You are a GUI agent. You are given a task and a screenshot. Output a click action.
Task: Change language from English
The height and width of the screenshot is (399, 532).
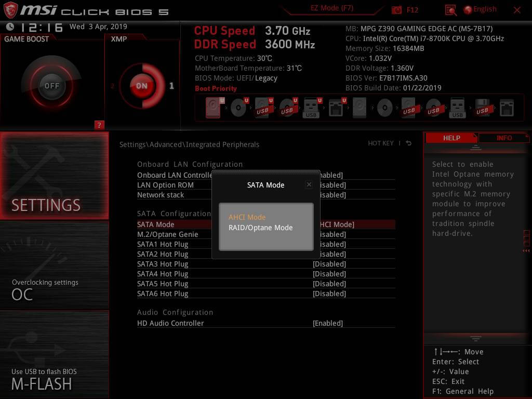(x=485, y=9)
